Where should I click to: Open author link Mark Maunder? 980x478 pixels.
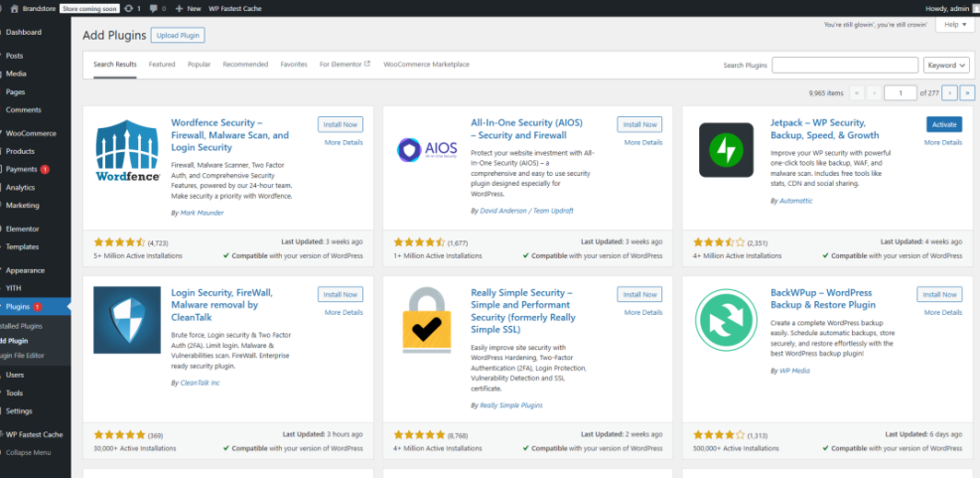202,213
